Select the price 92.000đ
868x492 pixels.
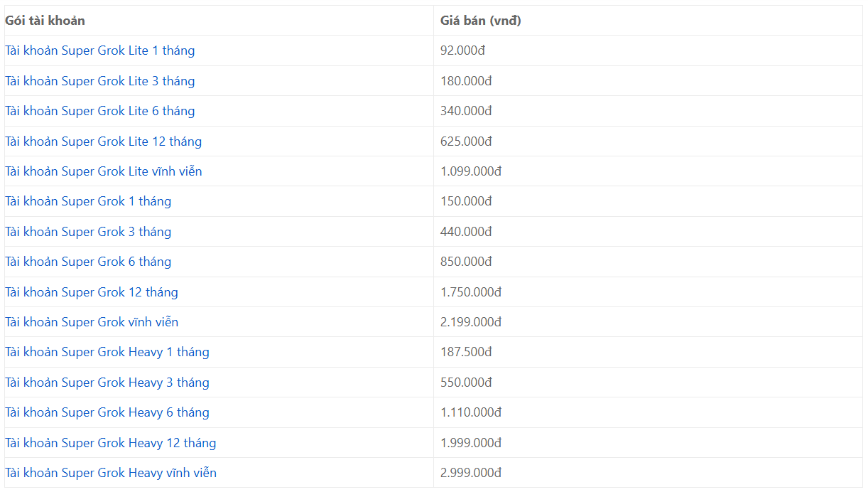point(463,50)
